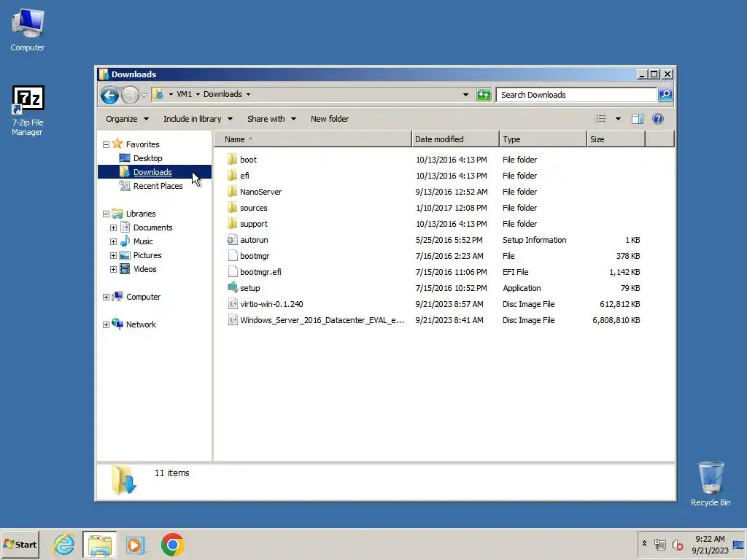
Task: Open the volume speaker tray icon
Action: click(x=677, y=545)
